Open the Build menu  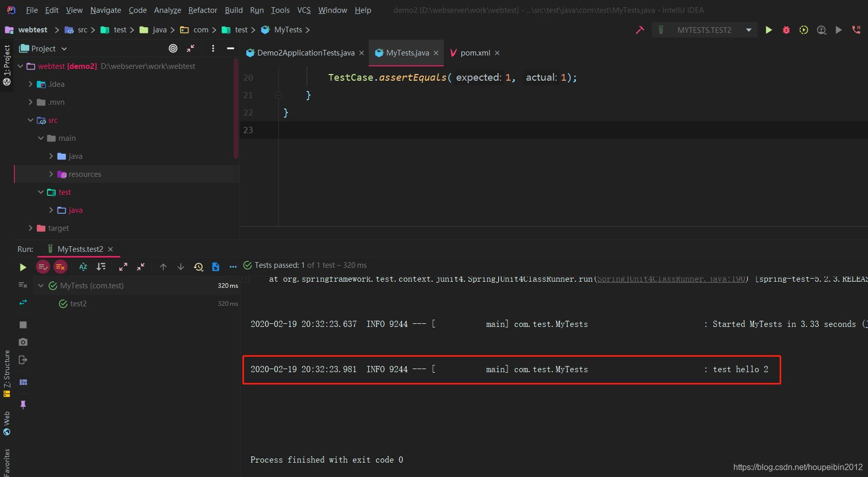pyautogui.click(x=234, y=10)
